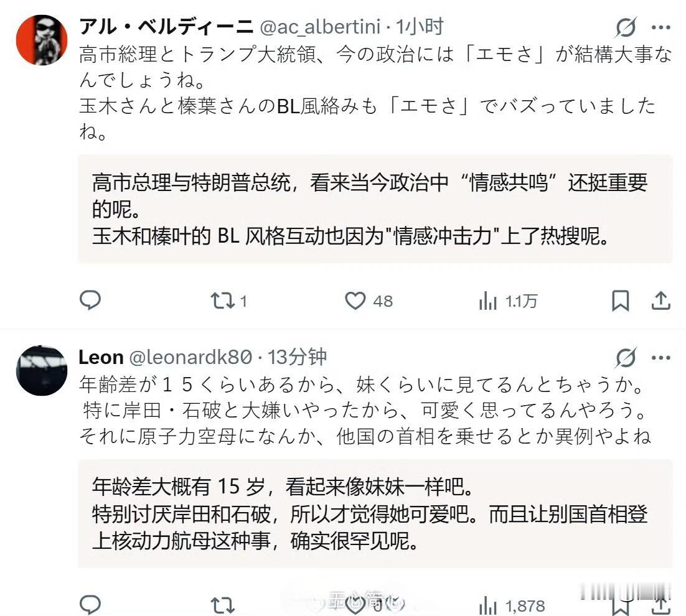This screenshot has height=616, width=686.
Task: Open Grok icon on Leon's tweet
Action: pos(626,358)
